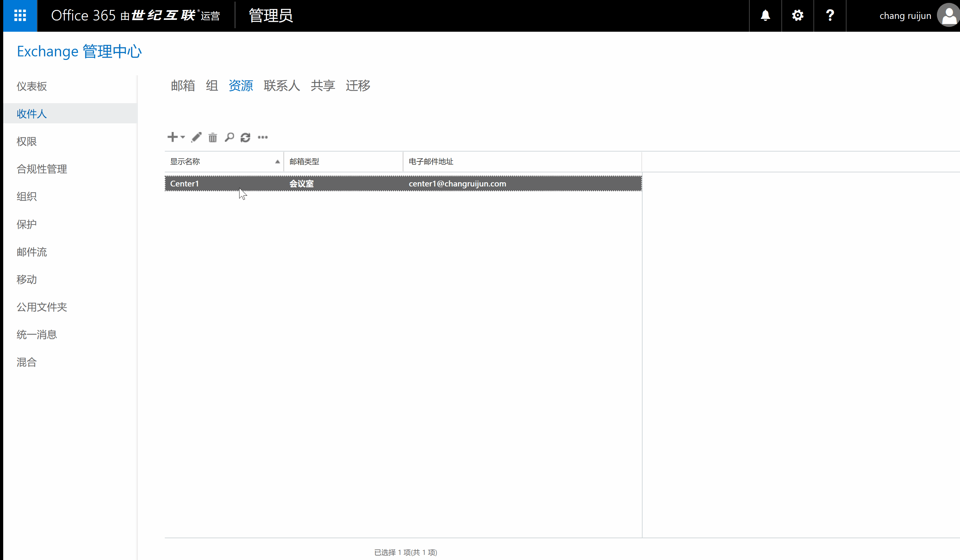960x560 pixels.
Task: Open the more options ellipsis dropdown
Action: [x=263, y=137]
